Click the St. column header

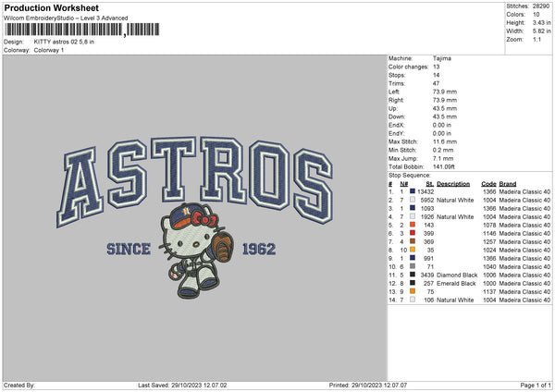pyautogui.click(x=430, y=184)
